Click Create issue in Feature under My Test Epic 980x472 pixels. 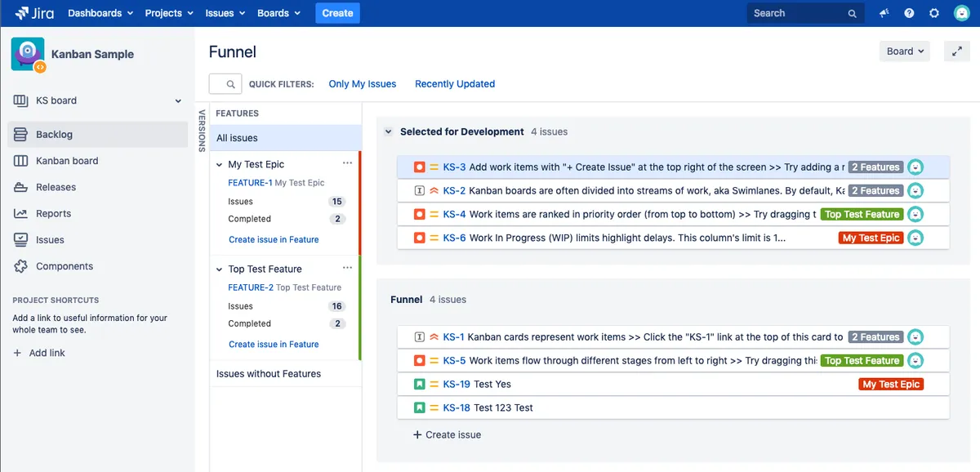pyautogui.click(x=274, y=239)
